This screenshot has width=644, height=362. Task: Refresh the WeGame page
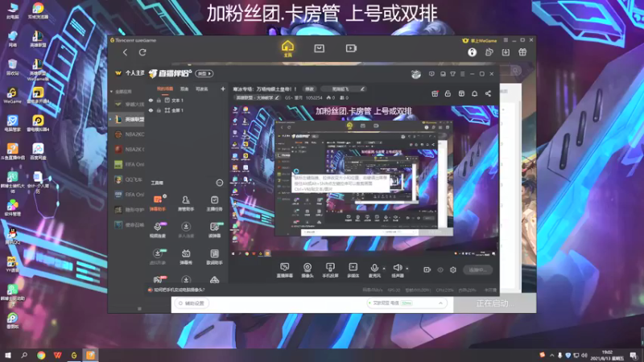tap(142, 52)
